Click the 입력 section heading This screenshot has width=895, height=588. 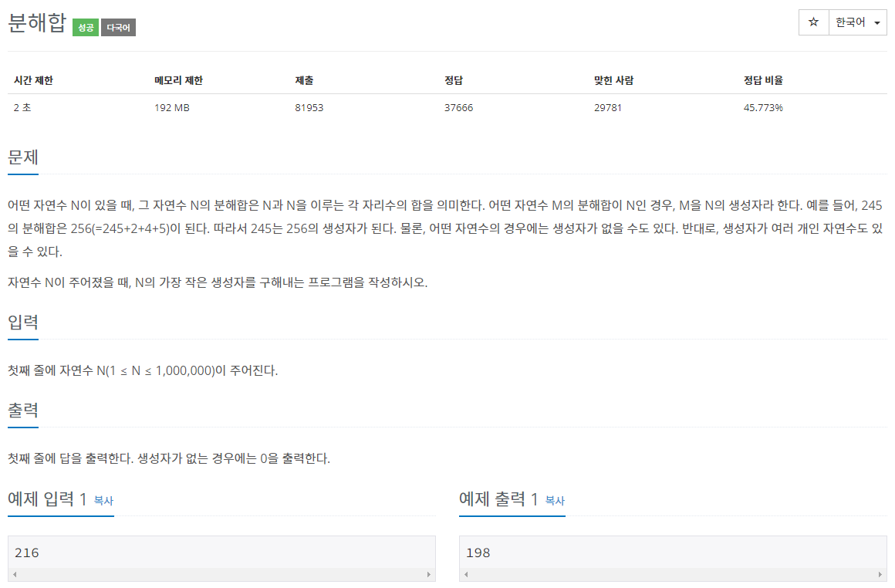click(23, 322)
